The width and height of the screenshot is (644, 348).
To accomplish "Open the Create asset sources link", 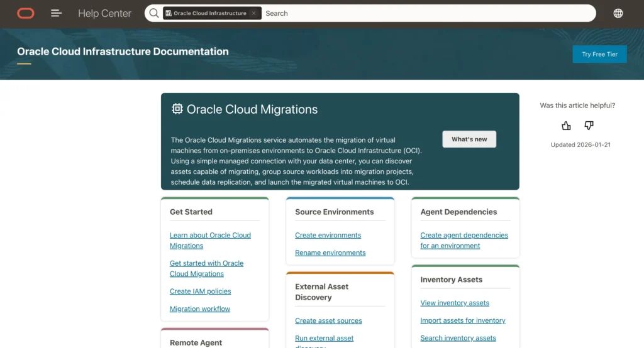I will tap(328, 320).
